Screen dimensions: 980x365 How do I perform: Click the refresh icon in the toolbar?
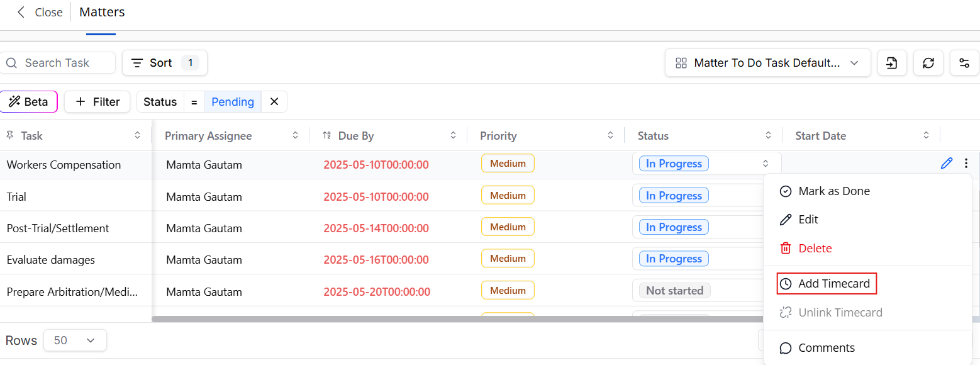click(x=928, y=63)
